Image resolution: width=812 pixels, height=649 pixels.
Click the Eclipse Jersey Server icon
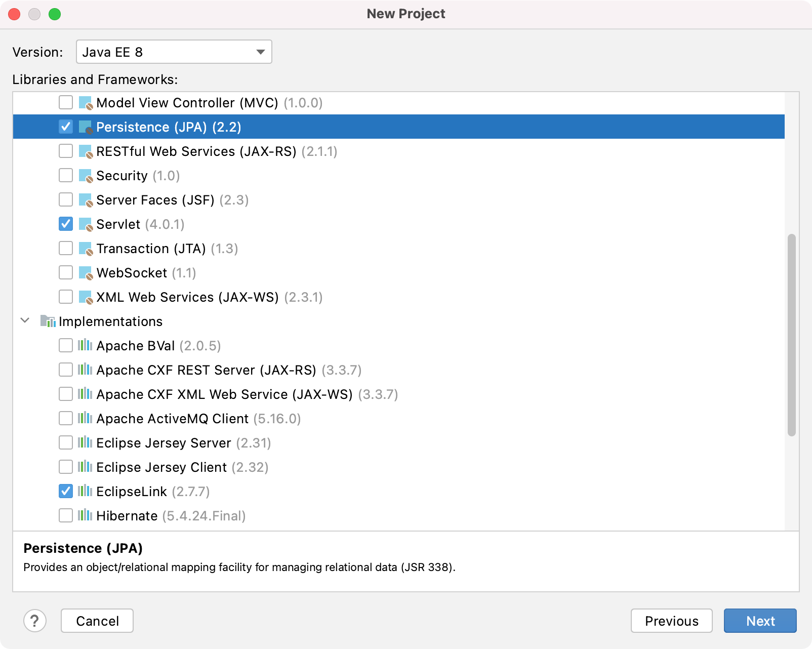84,443
